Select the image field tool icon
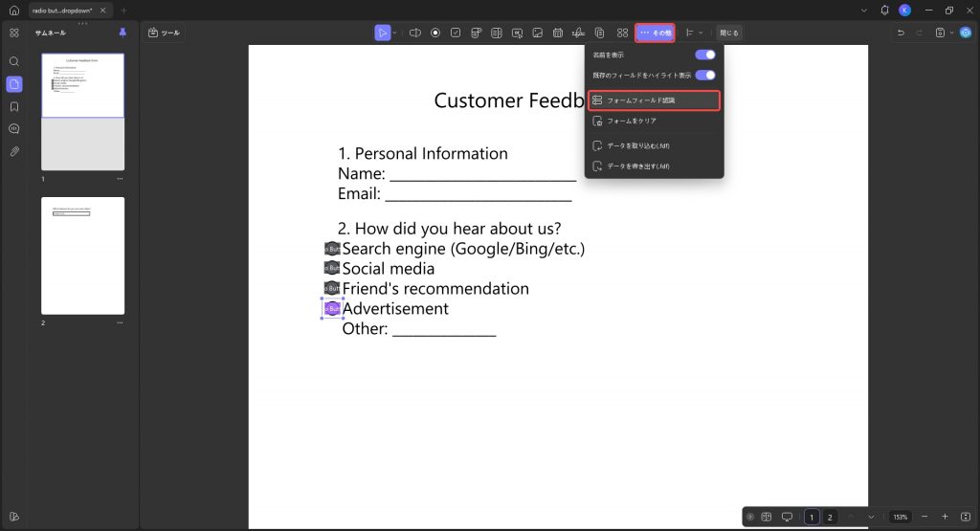The height and width of the screenshot is (531, 980). 538,33
